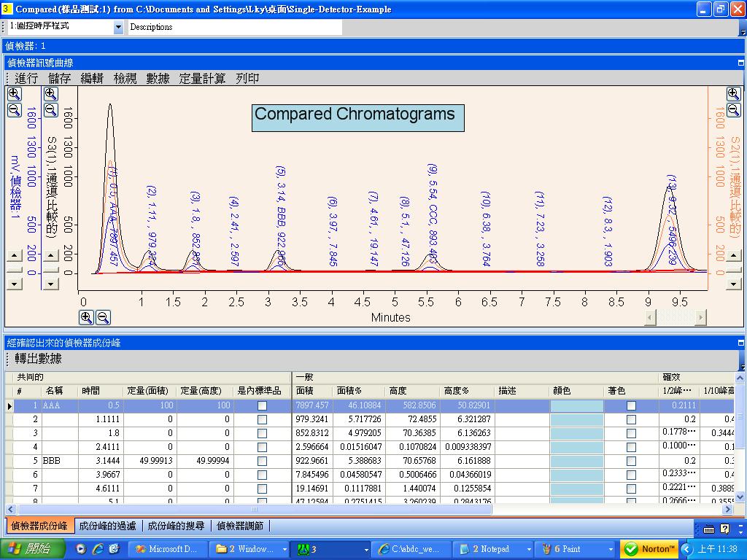Screen dimensions: 747x560
Task: Shift the blue mV axis down with its arrow
Action: 15,284
